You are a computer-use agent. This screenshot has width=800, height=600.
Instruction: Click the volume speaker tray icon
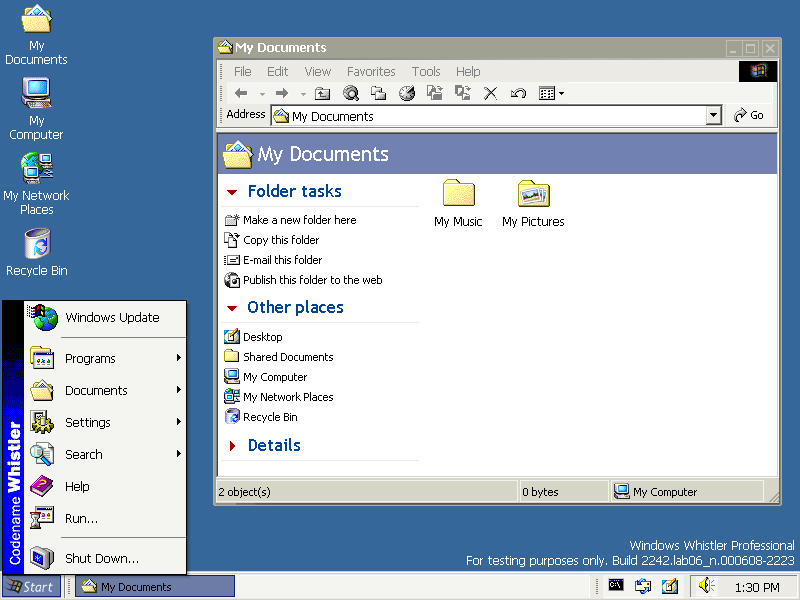(x=705, y=586)
